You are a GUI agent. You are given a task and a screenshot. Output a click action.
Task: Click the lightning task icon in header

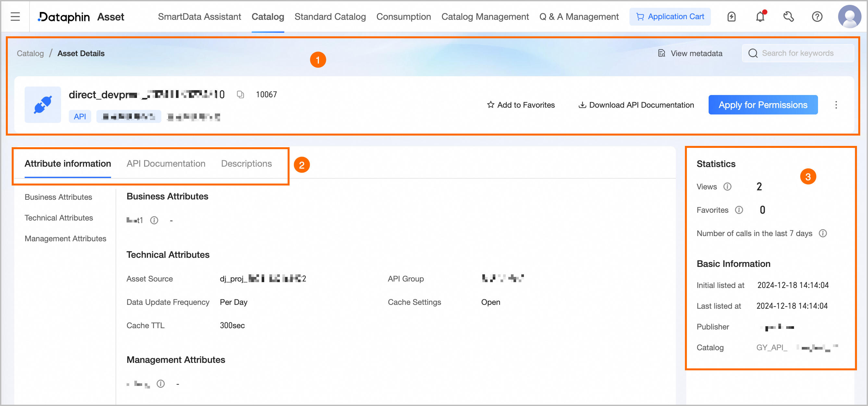click(731, 17)
